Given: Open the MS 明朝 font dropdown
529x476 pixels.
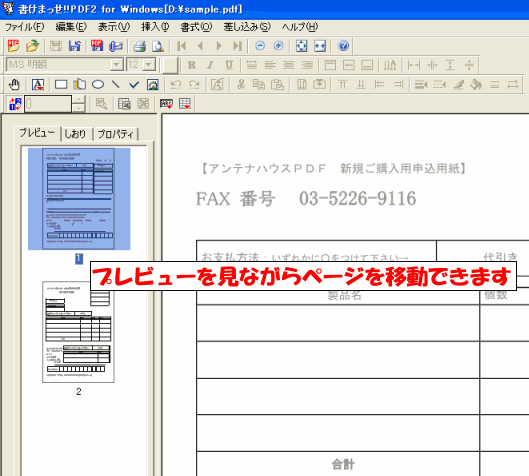Looking at the screenshot, I should [x=117, y=64].
